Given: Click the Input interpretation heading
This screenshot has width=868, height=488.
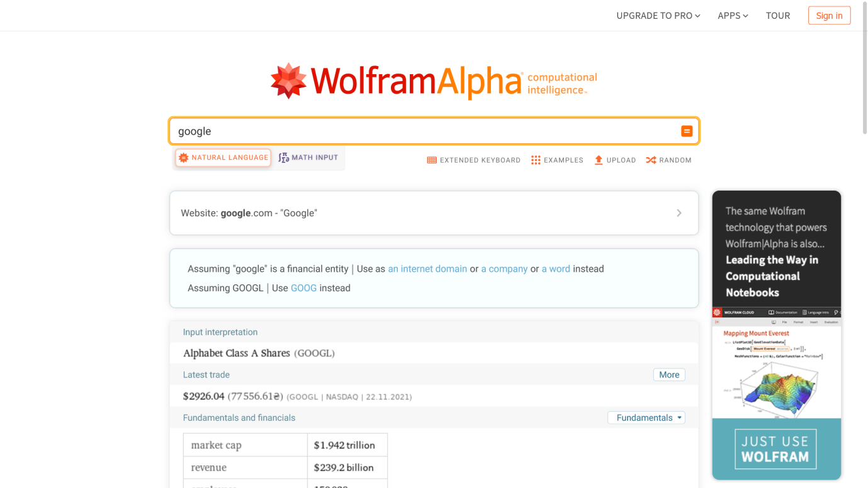Looking at the screenshot, I should click(x=220, y=332).
